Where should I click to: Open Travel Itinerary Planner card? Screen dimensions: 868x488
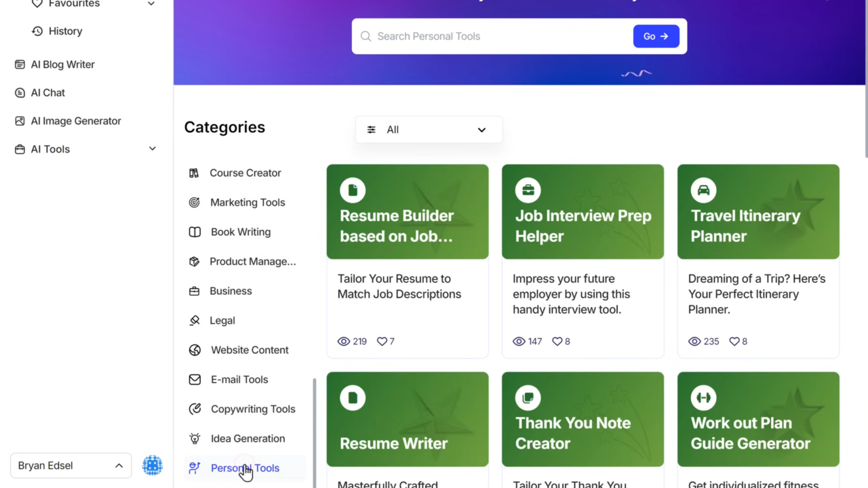[758, 261]
